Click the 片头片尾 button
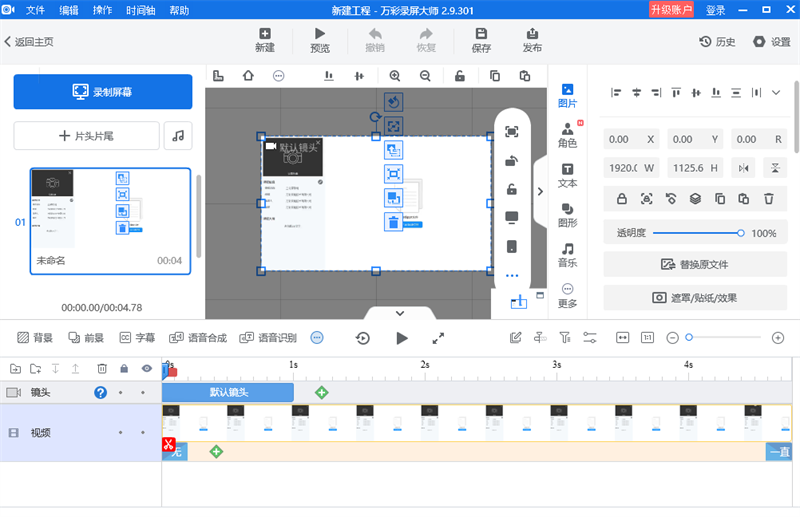This screenshot has height=517, width=800. pyautogui.click(x=86, y=136)
